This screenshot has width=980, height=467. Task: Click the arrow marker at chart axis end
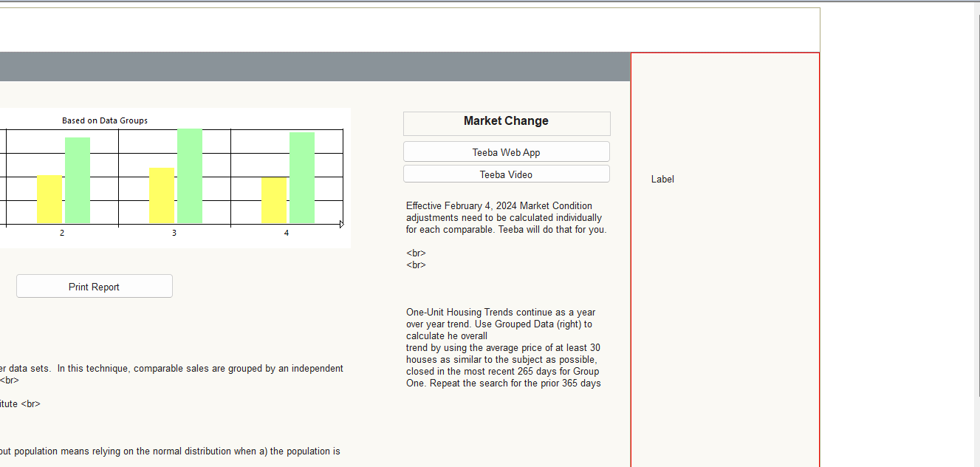(x=342, y=224)
